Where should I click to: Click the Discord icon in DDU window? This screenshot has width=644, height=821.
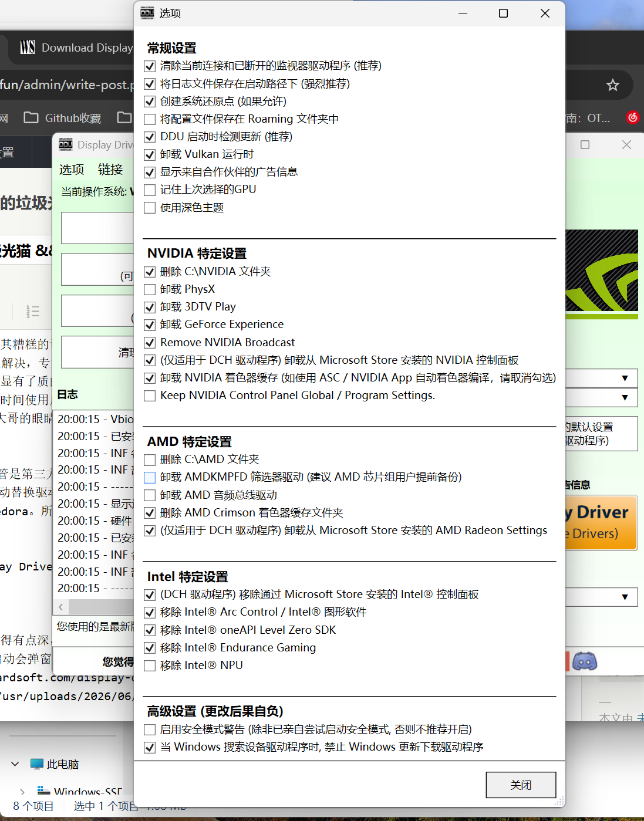point(584,661)
